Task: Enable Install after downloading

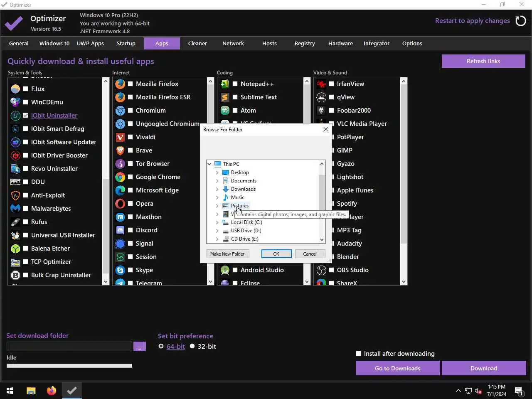Action: point(359,354)
